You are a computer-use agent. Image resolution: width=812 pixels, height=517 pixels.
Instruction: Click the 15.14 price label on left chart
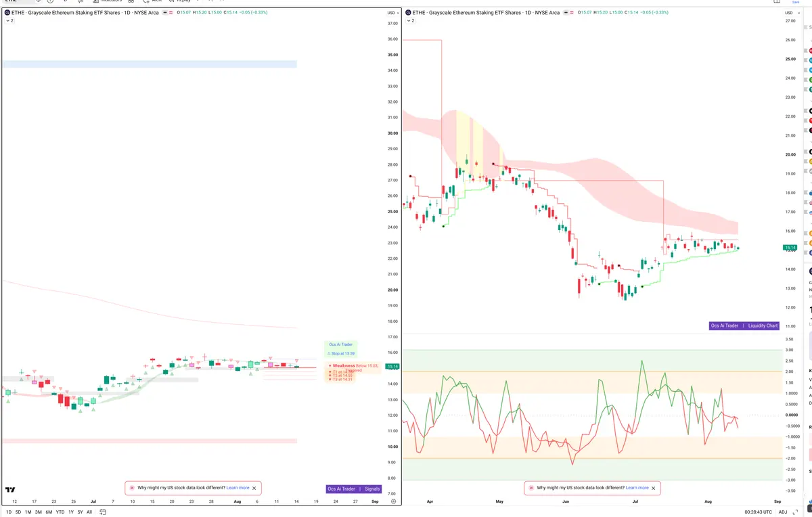click(x=392, y=367)
